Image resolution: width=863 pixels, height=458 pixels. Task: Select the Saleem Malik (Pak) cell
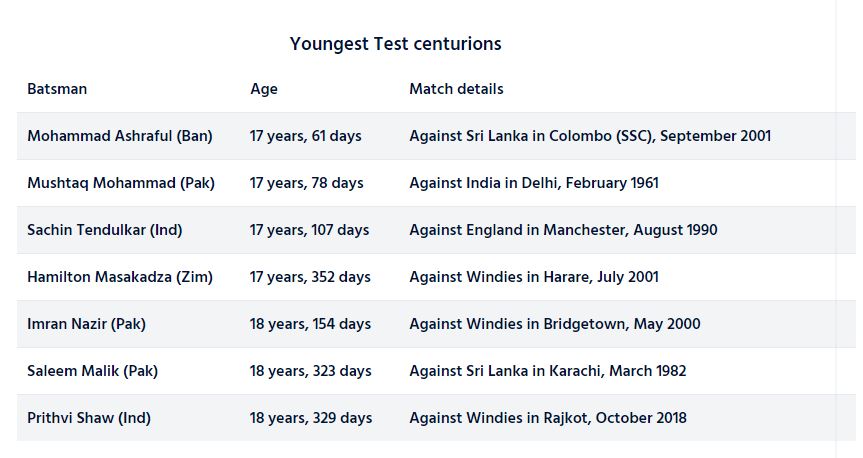coord(93,371)
